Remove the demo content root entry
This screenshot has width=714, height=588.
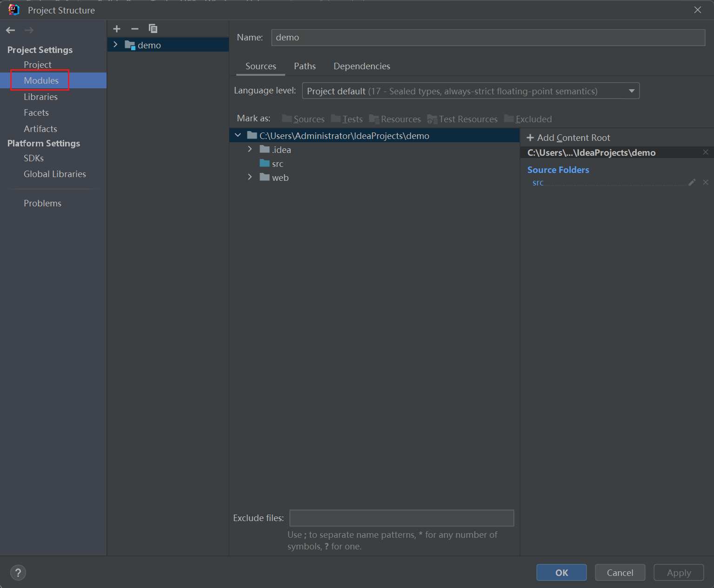click(706, 152)
